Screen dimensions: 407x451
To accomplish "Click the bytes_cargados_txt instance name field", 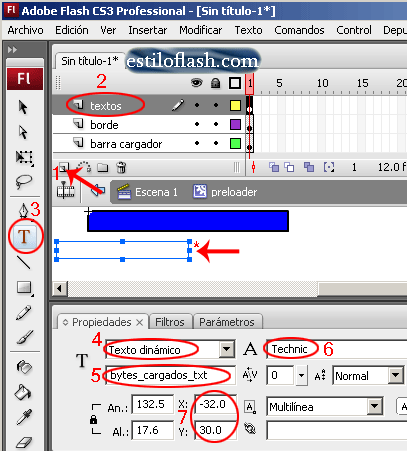I will click(170, 375).
